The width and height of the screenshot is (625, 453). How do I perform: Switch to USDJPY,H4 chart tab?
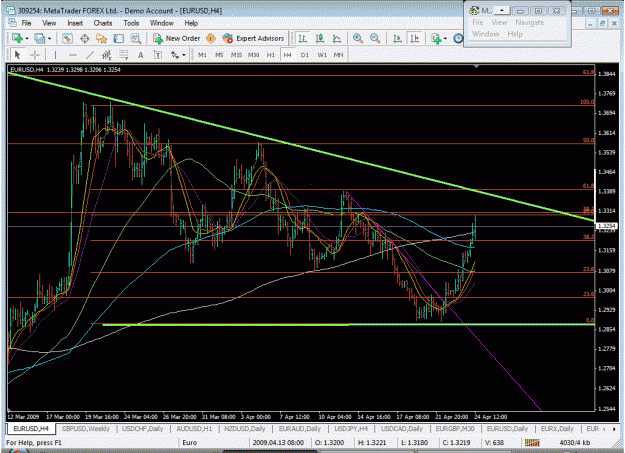[351, 429]
